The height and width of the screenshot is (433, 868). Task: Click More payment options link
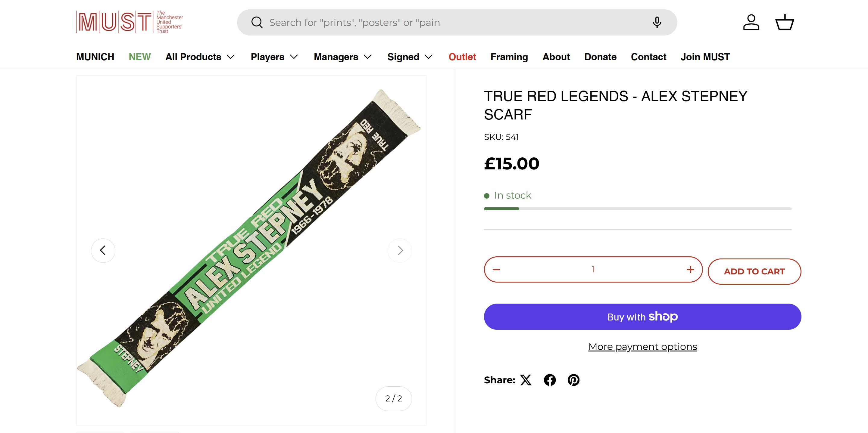pyautogui.click(x=642, y=346)
